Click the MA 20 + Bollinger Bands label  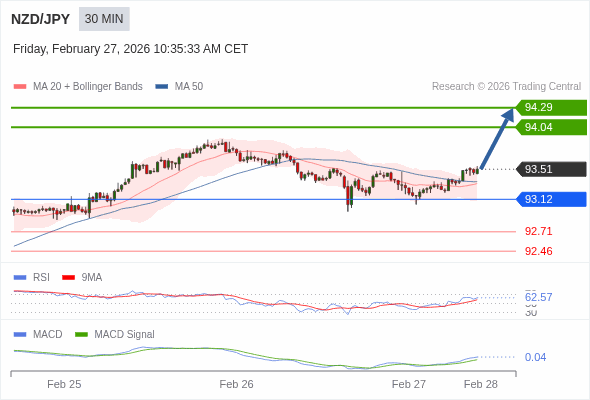[x=88, y=87]
